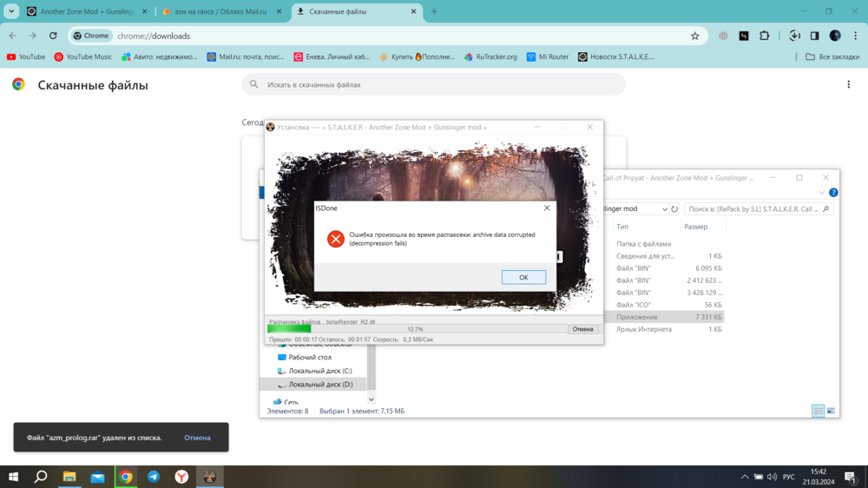This screenshot has width=868, height=488.
Task: Bookmark this page with the star icon
Action: (694, 36)
